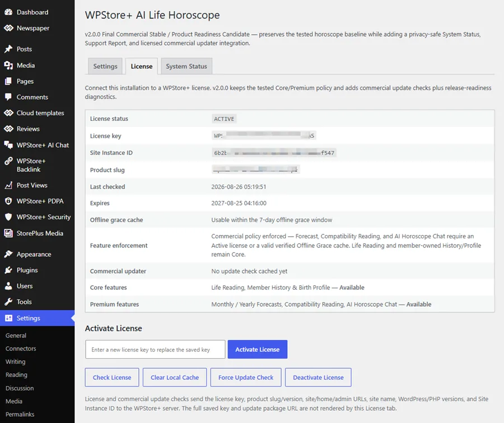Click the Cloud templates icon
Screen dimensions: 504x423
pyautogui.click(x=8, y=113)
